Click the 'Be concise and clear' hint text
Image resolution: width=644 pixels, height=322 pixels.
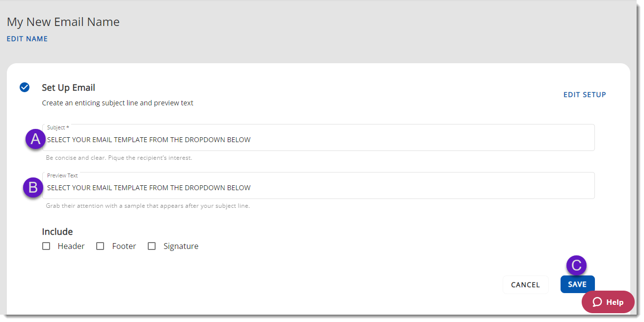click(x=119, y=158)
